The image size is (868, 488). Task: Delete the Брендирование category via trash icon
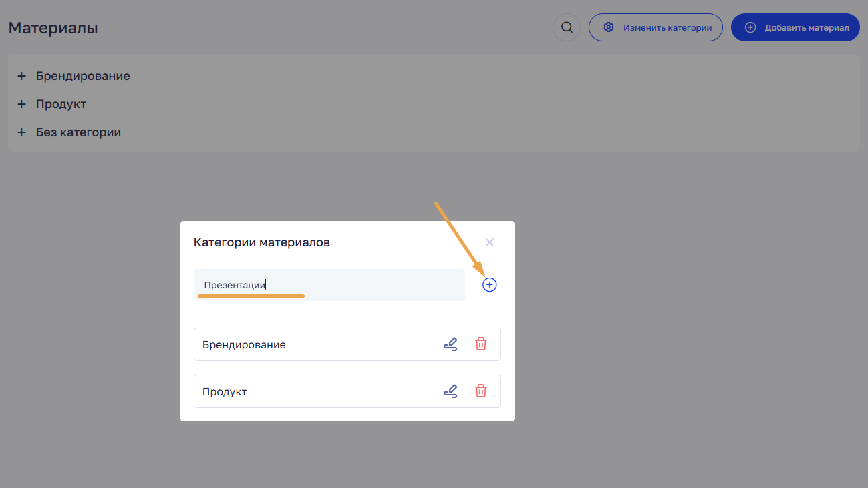(x=480, y=344)
